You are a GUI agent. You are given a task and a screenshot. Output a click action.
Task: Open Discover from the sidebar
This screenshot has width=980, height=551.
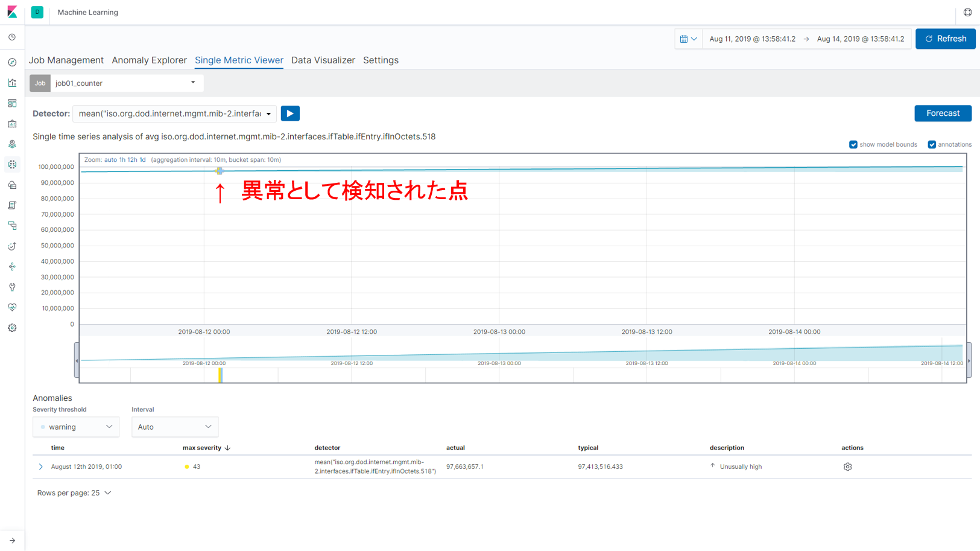point(12,62)
